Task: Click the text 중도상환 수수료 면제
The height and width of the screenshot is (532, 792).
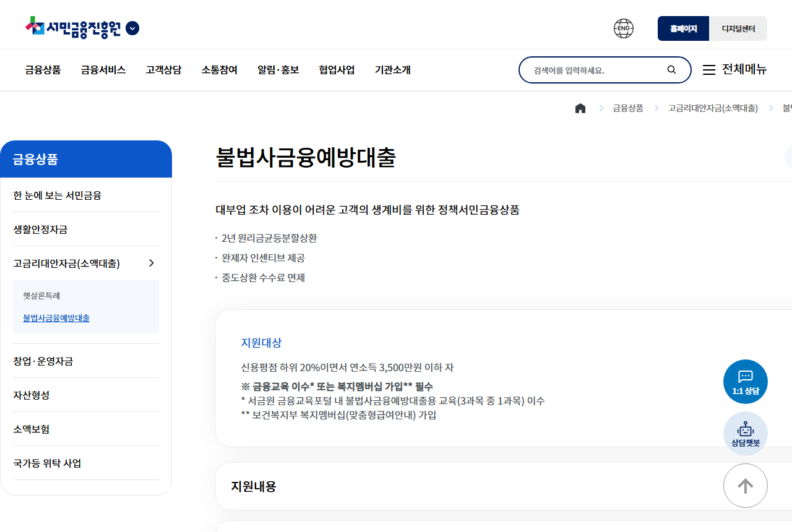Action: (x=264, y=278)
